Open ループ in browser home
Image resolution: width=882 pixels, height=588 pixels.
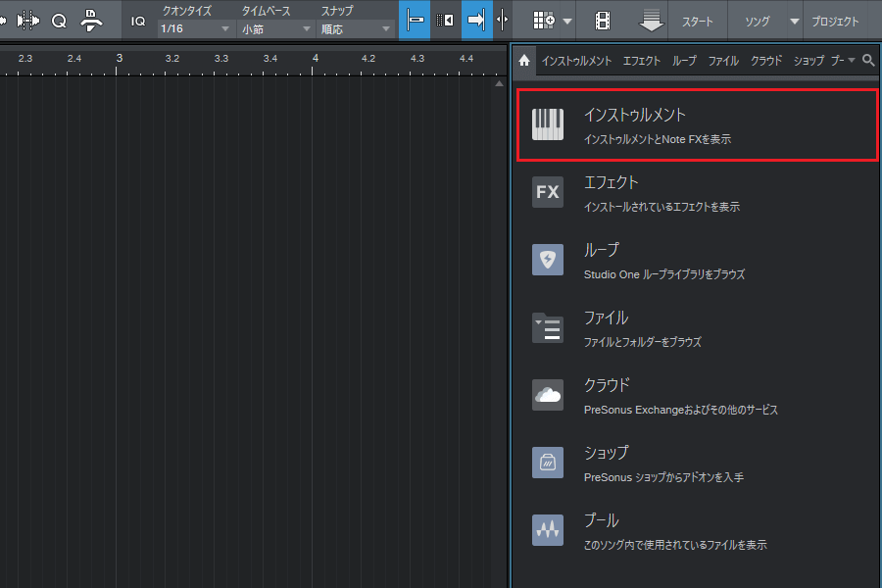click(697, 261)
